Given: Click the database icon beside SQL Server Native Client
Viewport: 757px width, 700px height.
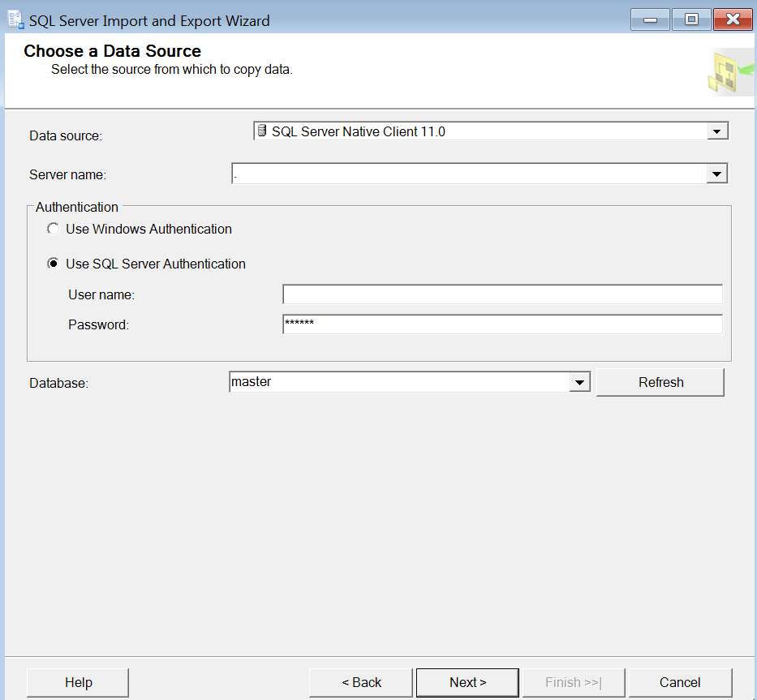Looking at the screenshot, I should (262, 131).
